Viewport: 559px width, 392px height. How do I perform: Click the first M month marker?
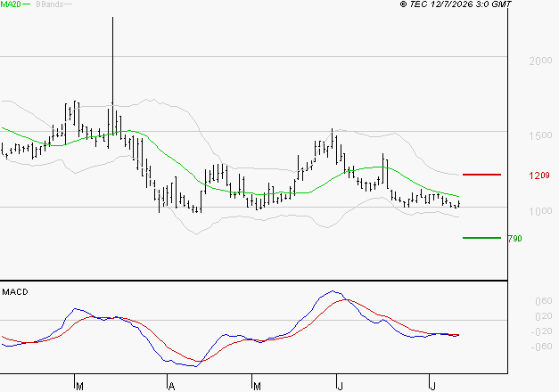80,387
